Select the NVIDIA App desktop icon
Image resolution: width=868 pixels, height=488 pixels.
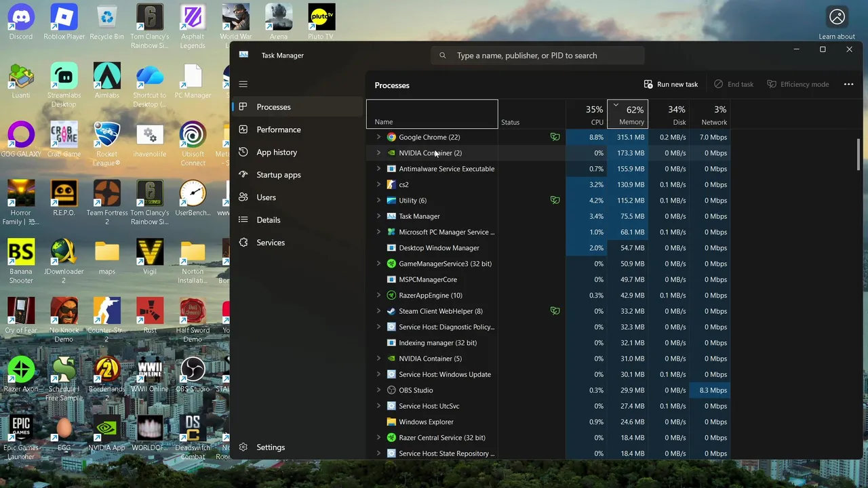(x=106, y=434)
